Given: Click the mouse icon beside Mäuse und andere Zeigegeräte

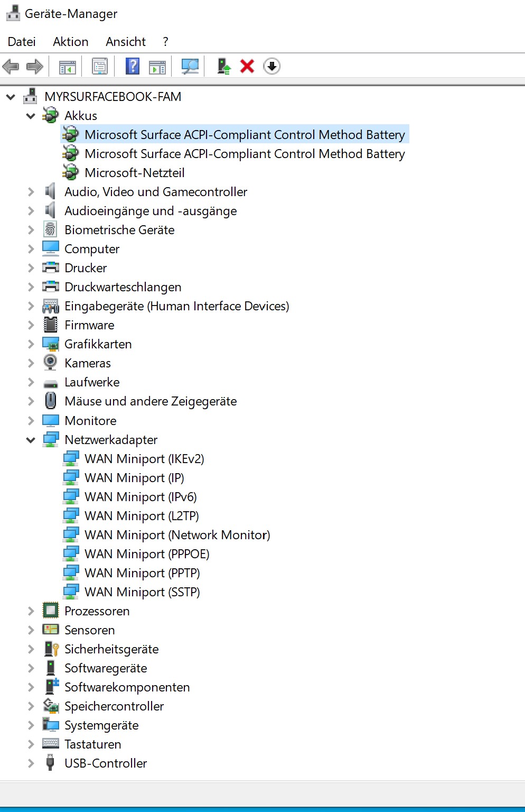Looking at the screenshot, I should (x=51, y=401).
